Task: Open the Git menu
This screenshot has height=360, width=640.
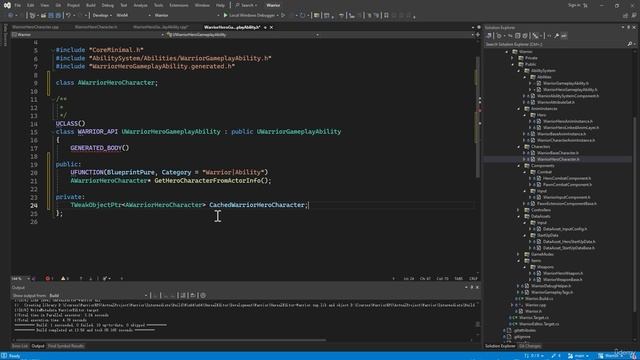Action: [58, 5]
